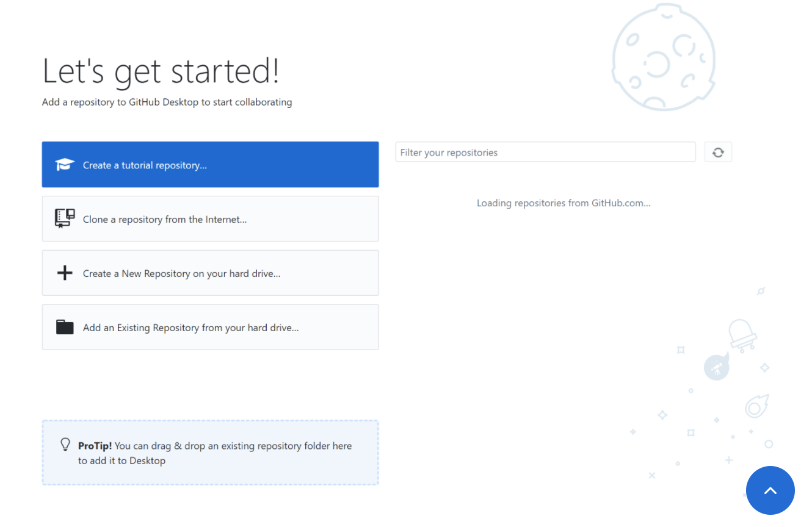812x527 pixels.
Task: Click the blue scroll-to-top chevron button
Action: pos(770,490)
